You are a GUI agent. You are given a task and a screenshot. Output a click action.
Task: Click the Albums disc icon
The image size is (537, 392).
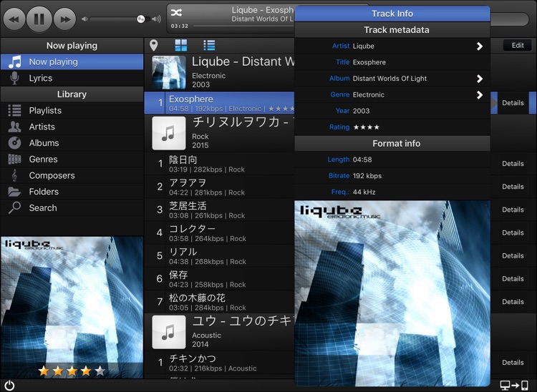tap(14, 143)
